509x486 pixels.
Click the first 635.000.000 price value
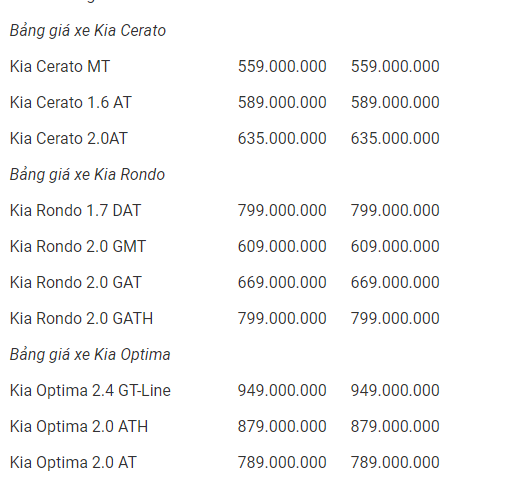coord(282,138)
